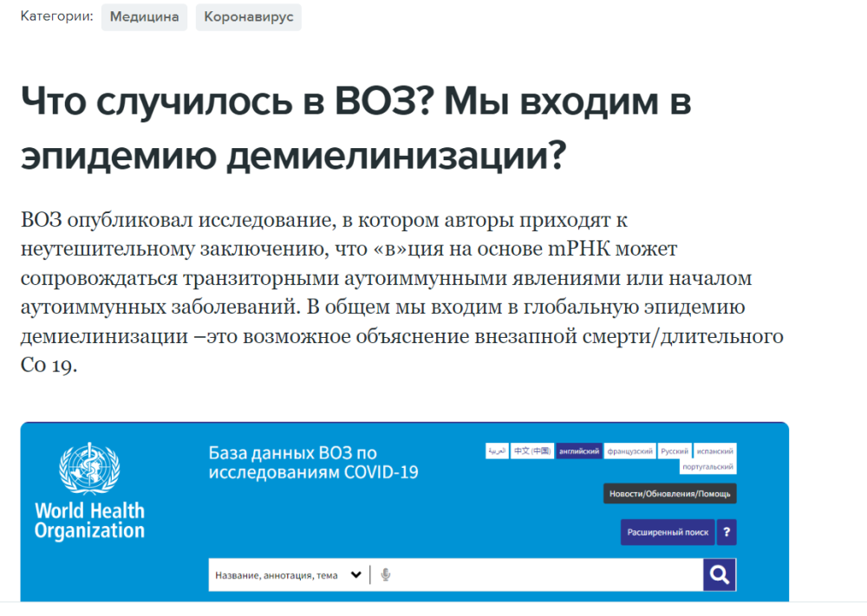867x616 pixels.
Task: Switch language to 中文 (中国)
Action: point(532,451)
